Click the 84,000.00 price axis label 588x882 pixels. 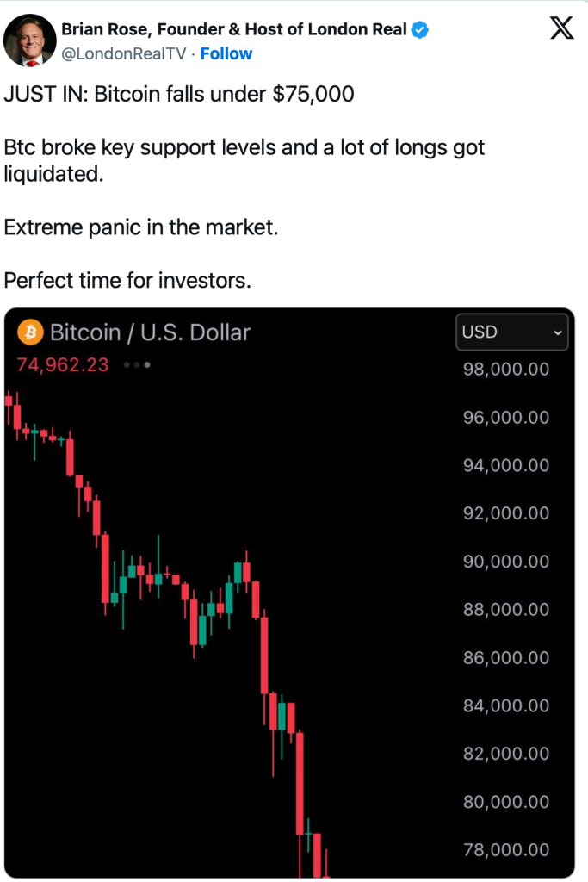coord(505,706)
